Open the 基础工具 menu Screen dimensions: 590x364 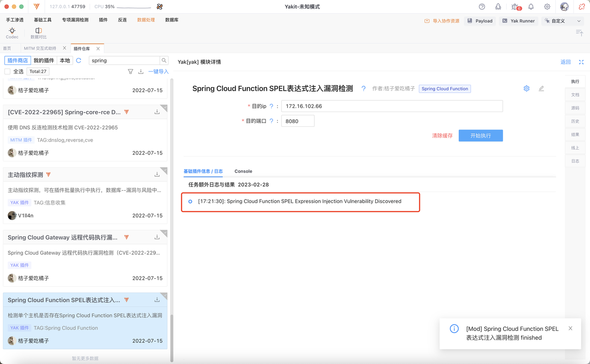coord(43,20)
